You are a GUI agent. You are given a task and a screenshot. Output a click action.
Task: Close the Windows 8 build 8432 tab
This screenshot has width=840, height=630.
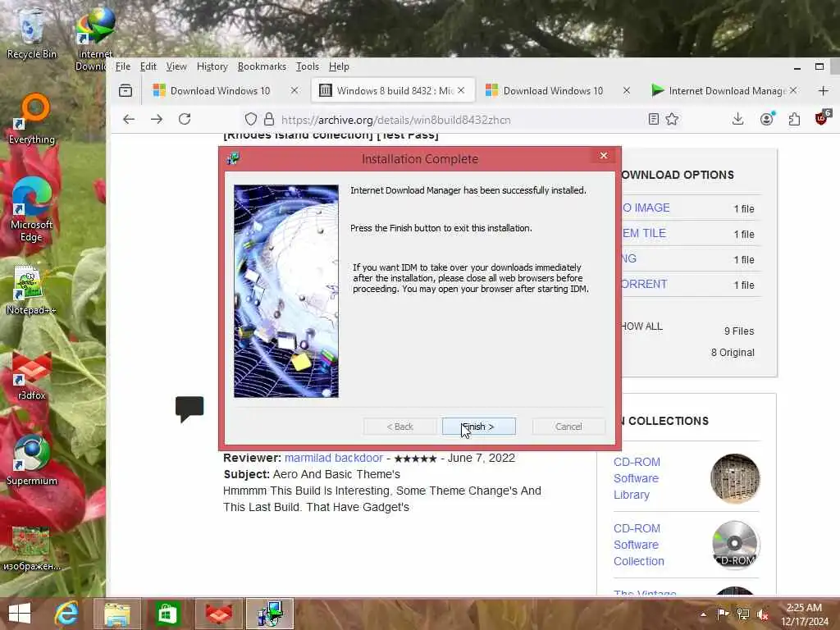[x=461, y=90]
